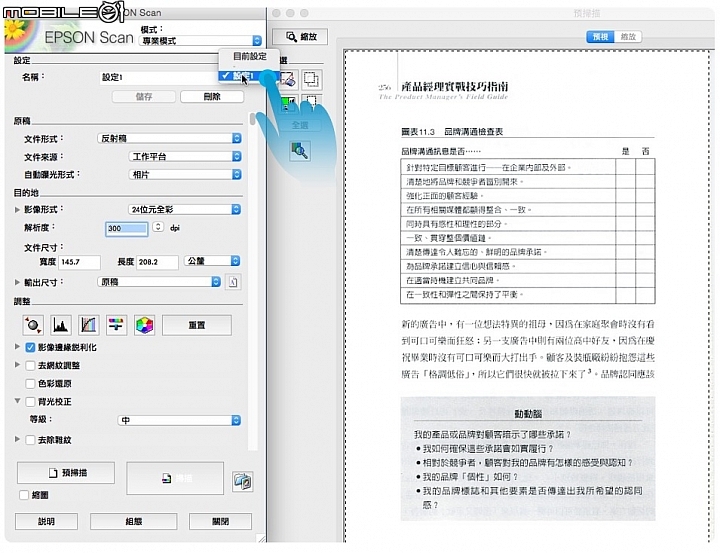Open the image adjustment sliders tool
This screenshot has width=720, height=553.
116,325
